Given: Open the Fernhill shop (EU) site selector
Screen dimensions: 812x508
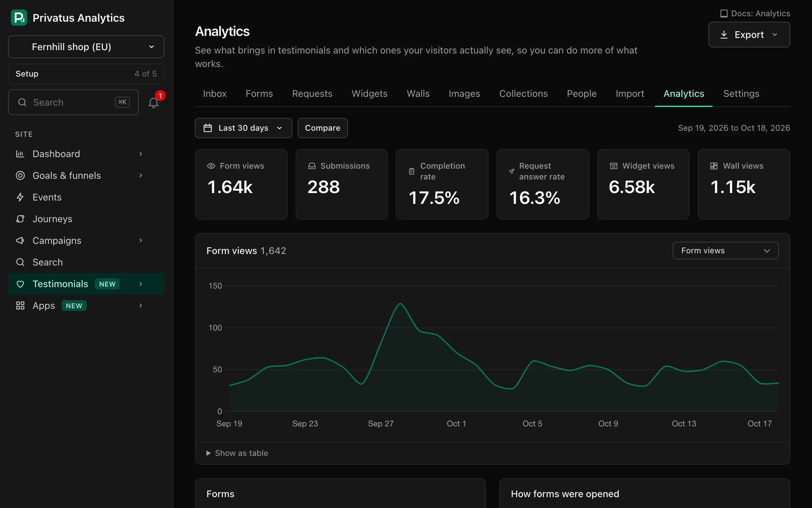Looking at the screenshot, I should tap(86, 47).
